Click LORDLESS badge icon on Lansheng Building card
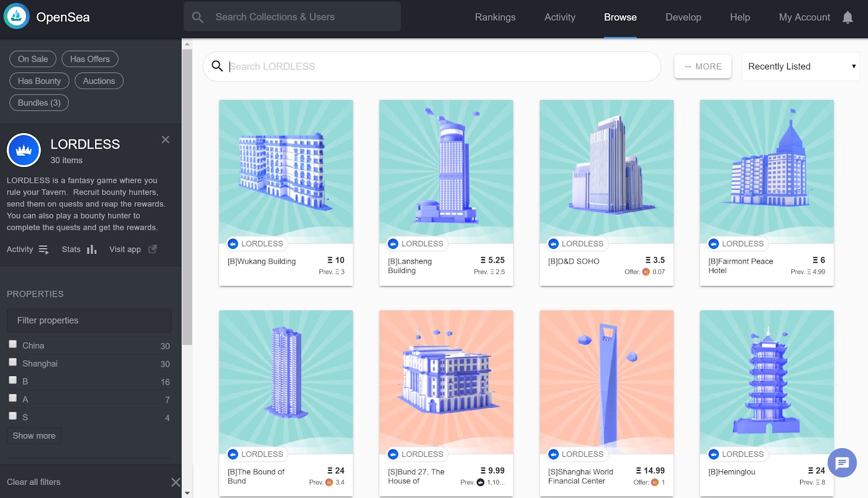Image resolution: width=868 pixels, height=498 pixels. (x=393, y=244)
